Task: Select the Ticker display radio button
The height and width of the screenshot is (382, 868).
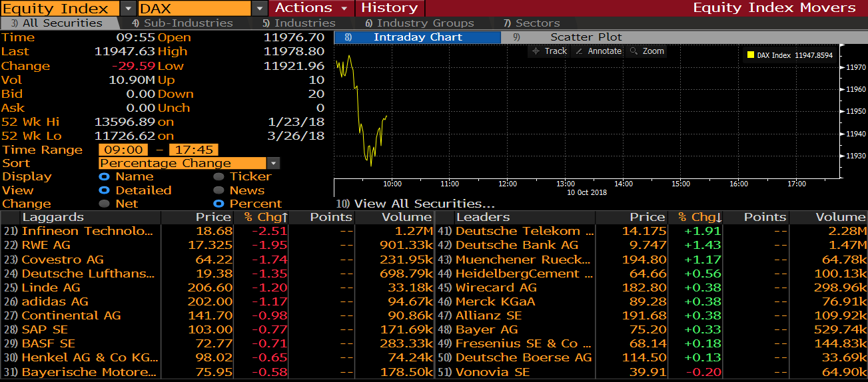Action: (218, 176)
